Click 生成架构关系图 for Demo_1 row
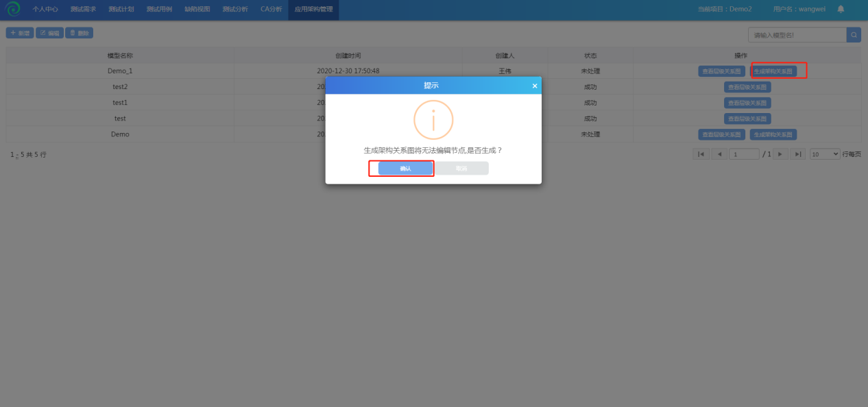 (773, 71)
